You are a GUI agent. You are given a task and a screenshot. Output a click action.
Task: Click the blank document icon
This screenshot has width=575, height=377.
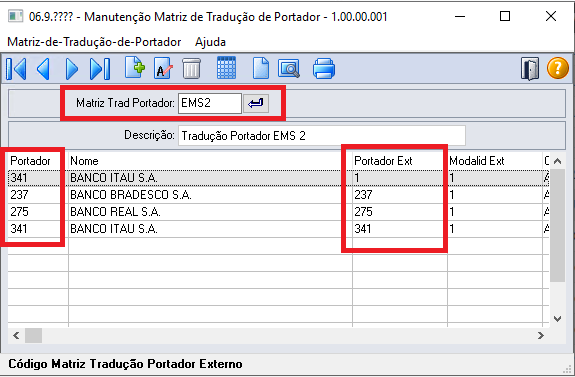(261, 68)
